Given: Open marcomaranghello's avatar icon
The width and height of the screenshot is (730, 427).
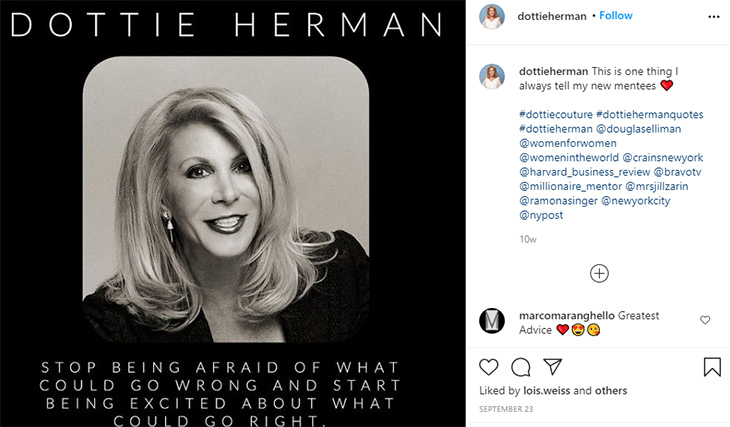Looking at the screenshot, I should click(x=492, y=321).
